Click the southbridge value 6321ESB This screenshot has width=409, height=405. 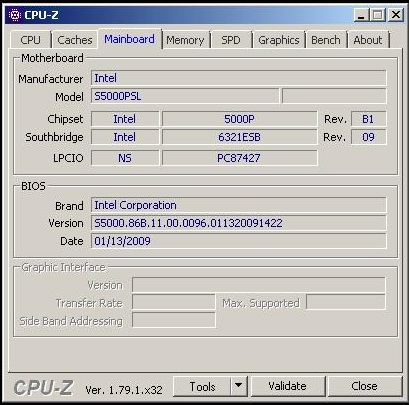tap(239, 137)
